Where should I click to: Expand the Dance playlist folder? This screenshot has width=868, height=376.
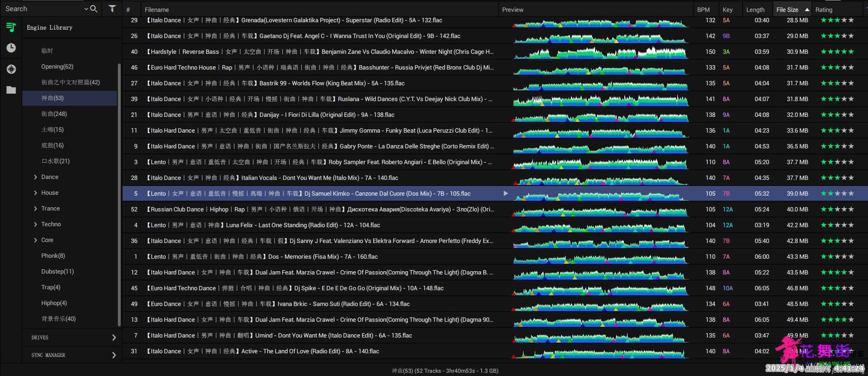36,177
